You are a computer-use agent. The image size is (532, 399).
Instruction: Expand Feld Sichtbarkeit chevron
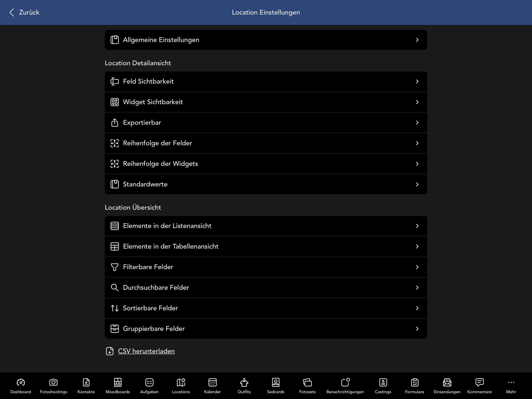[x=417, y=81]
